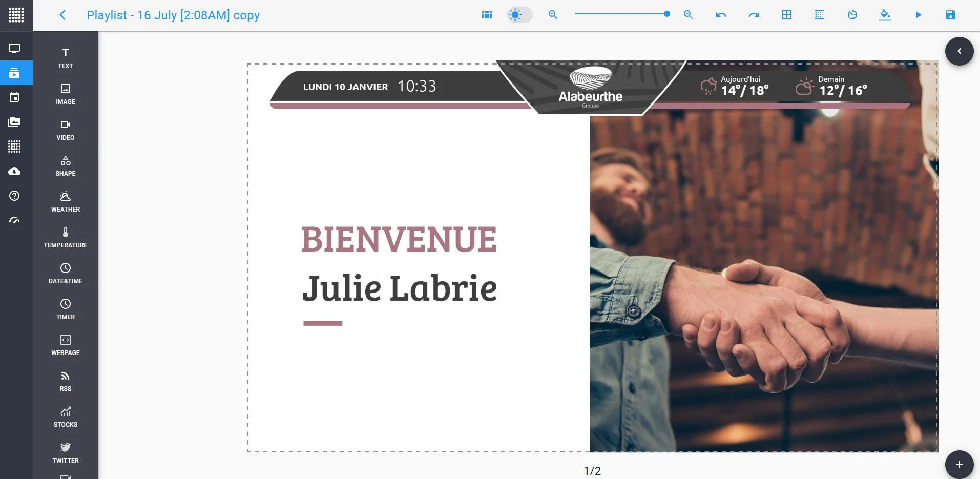Expand the collapsed right side panel

click(959, 51)
